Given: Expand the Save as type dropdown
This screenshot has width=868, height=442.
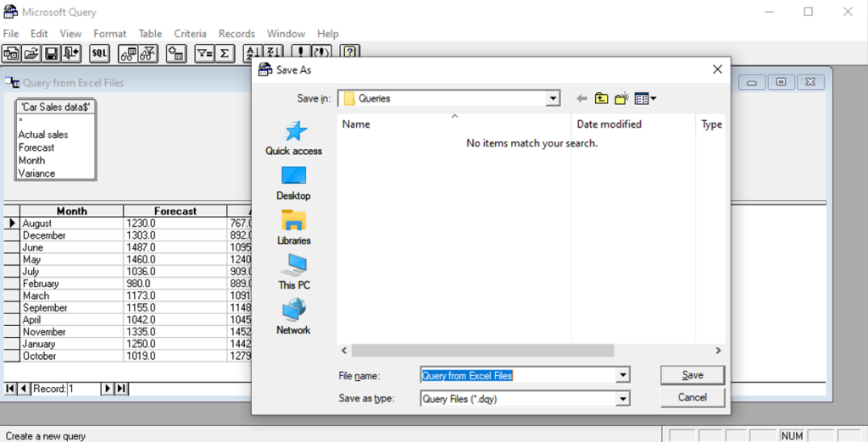Looking at the screenshot, I should click(623, 398).
